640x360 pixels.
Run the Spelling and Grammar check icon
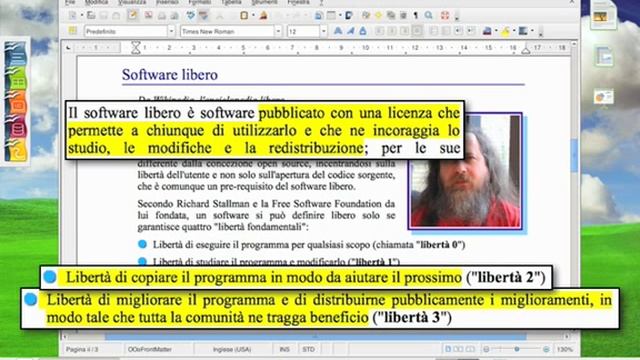[191, 16]
